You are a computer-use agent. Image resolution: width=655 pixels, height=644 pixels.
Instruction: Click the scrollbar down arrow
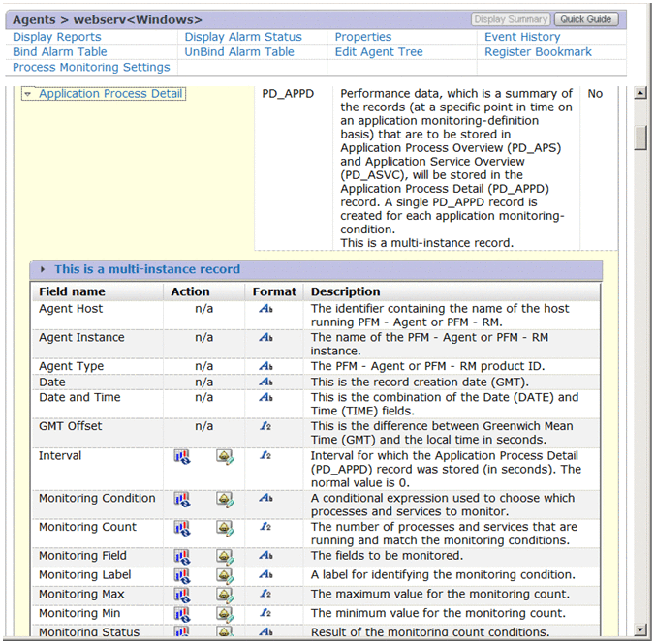pyautogui.click(x=639, y=629)
